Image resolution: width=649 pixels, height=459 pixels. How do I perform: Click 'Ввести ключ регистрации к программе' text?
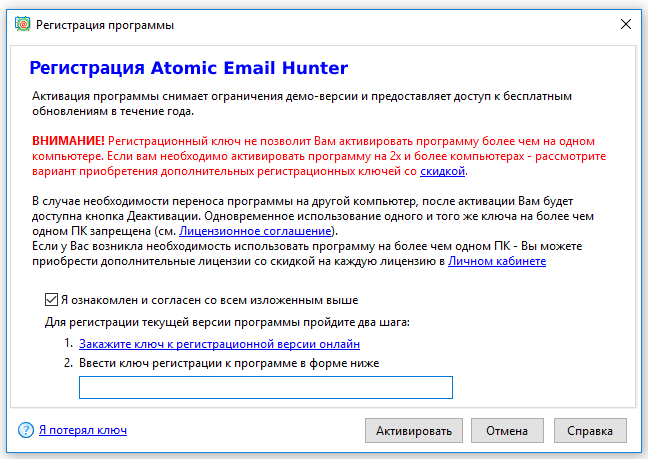pyautogui.click(x=229, y=363)
